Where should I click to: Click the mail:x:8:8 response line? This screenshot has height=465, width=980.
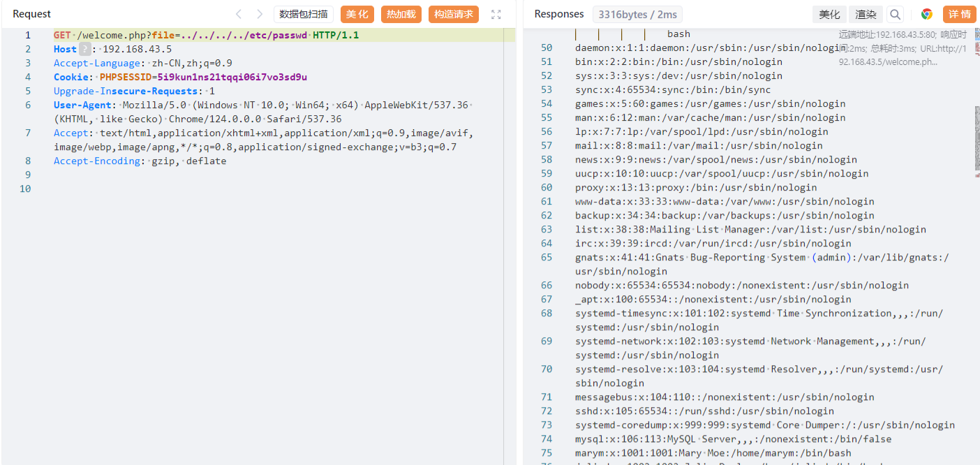pyautogui.click(x=699, y=145)
